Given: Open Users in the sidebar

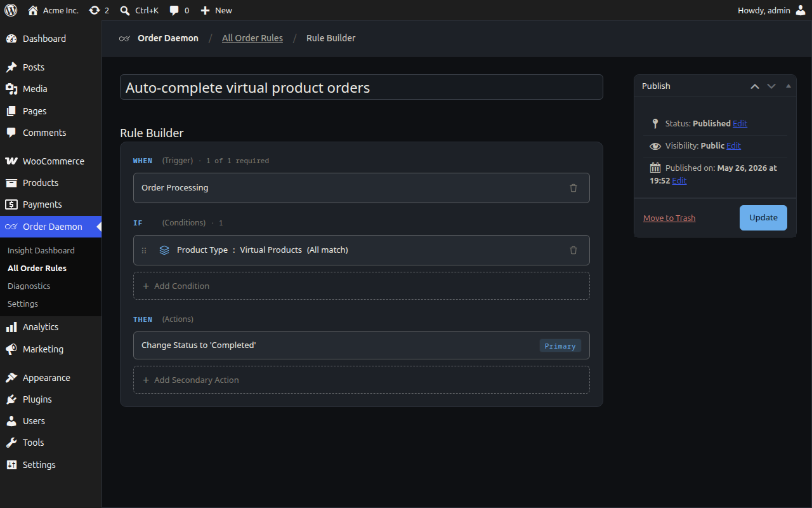Looking at the screenshot, I should 51,421.
